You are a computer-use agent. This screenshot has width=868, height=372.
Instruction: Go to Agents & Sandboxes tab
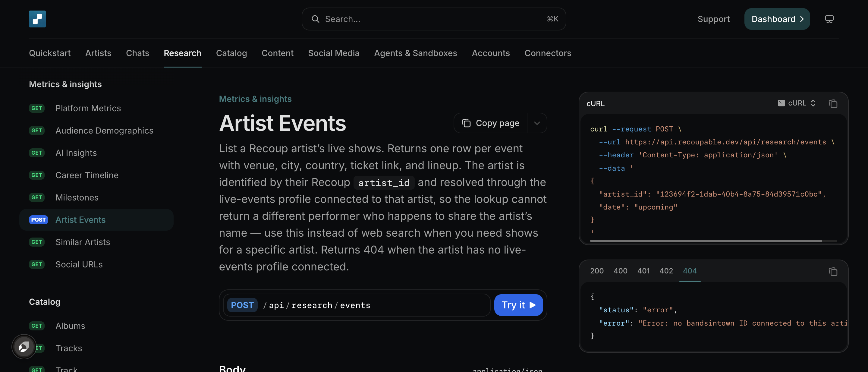(x=416, y=53)
